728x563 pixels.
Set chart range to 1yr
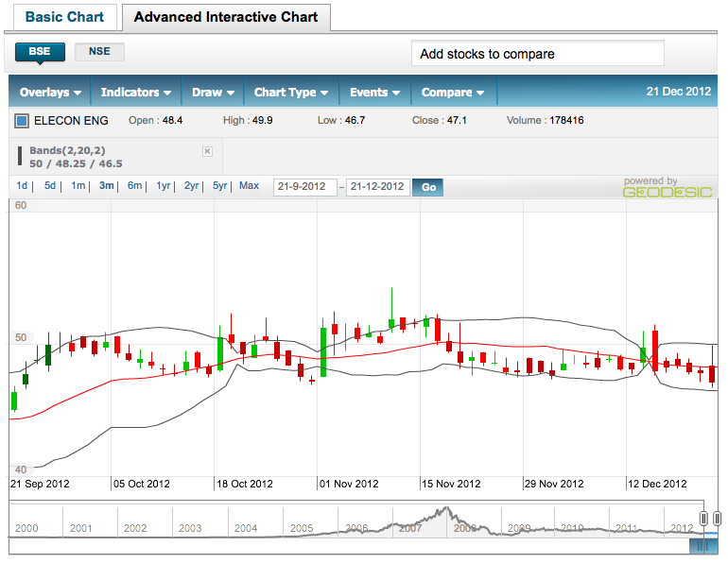(x=163, y=185)
